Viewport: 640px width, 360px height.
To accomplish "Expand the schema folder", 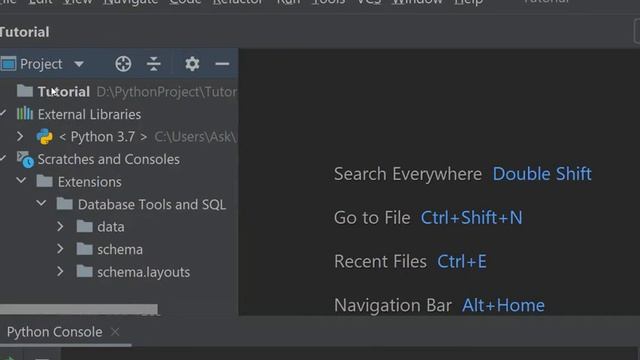I will point(60,249).
